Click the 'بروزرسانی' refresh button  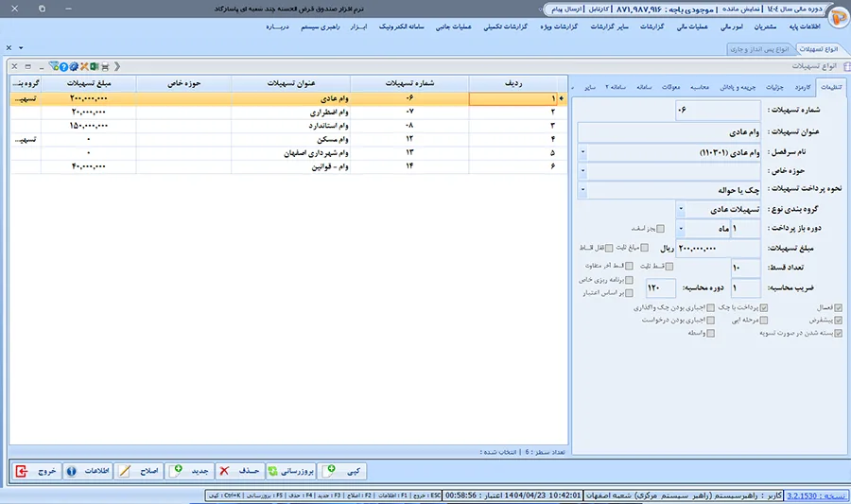click(291, 471)
